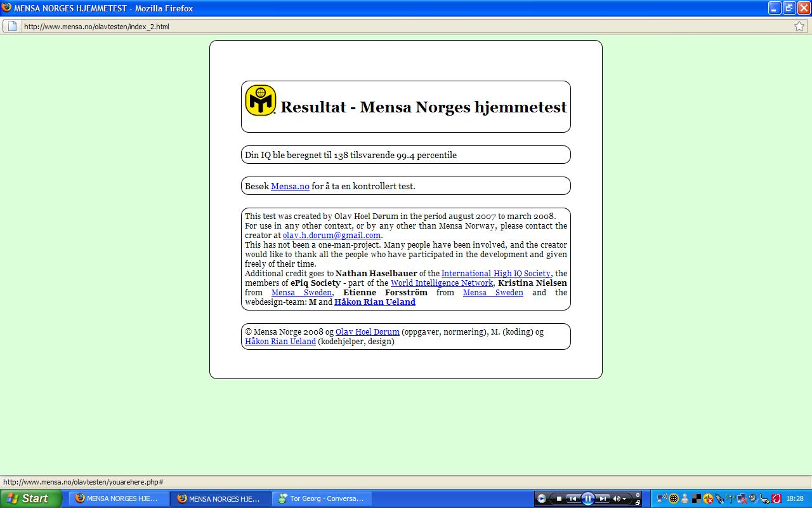Click the address bar URL field
The height and width of the screenshot is (508, 812).
406,26
